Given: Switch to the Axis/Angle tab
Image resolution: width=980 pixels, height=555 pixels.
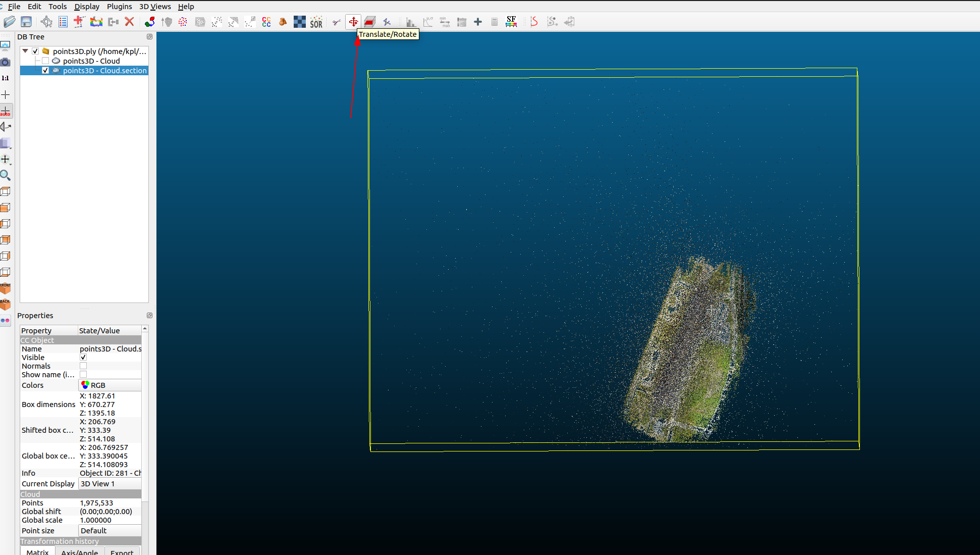Looking at the screenshot, I should tap(79, 552).
